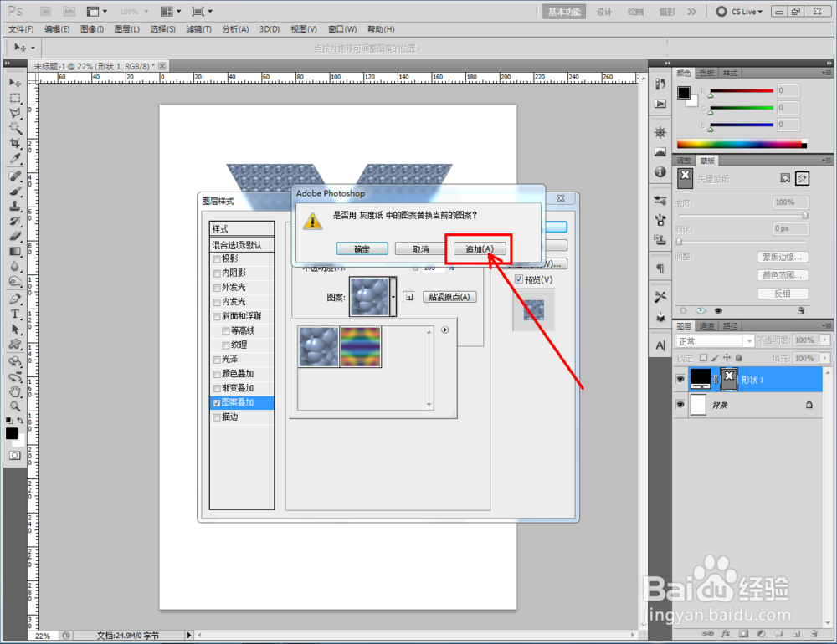Select the Pen tool
Image resolution: width=837 pixels, height=644 pixels.
click(x=15, y=299)
